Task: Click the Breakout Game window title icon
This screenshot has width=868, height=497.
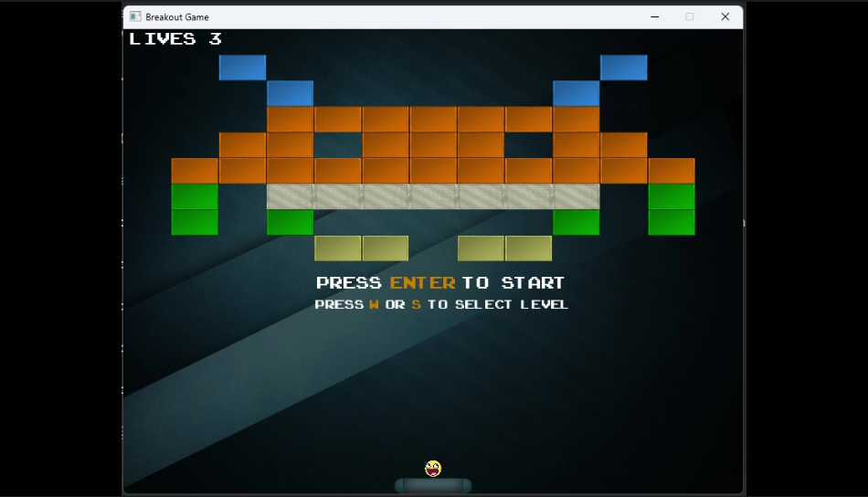Action: pyautogui.click(x=135, y=16)
